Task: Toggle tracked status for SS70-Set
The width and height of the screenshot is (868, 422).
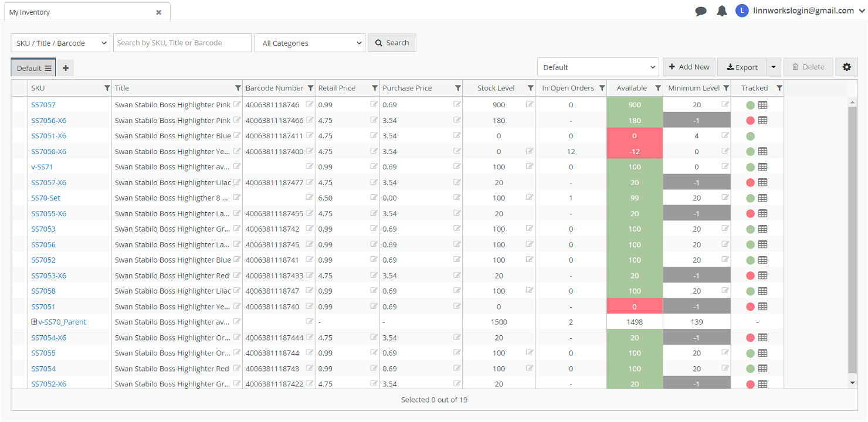Action: 750,198
